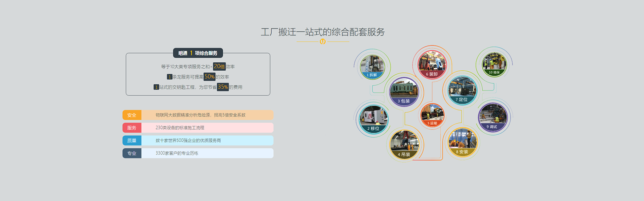
Task: Click the 10 维保 circle image
Action: point(494,64)
